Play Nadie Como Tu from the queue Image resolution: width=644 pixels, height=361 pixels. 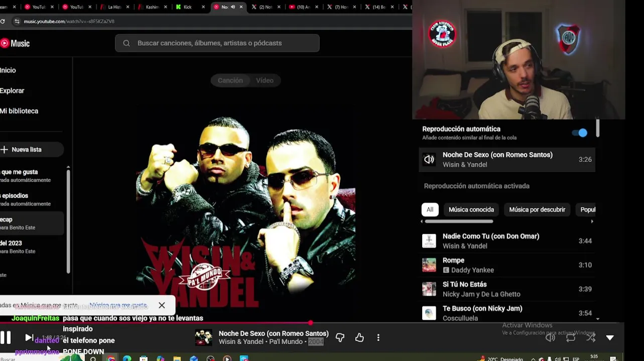coord(507,241)
